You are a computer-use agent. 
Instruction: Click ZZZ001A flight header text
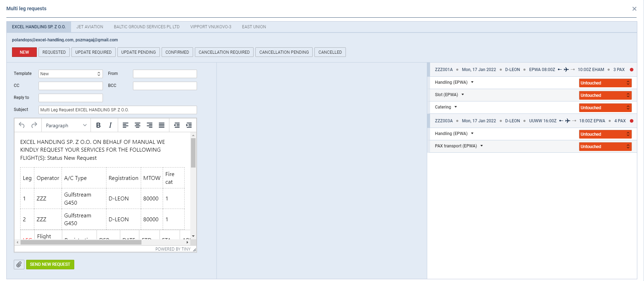click(x=444, y=70)
